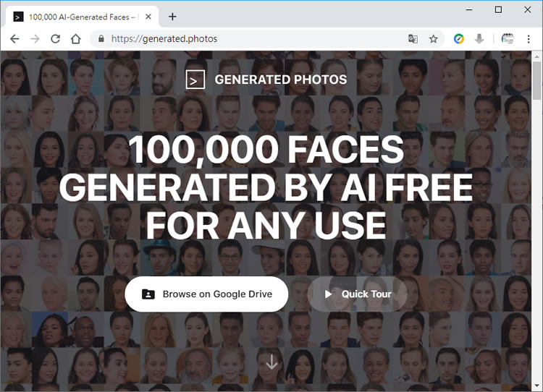543x392 pixels.
Task: Click the scroll-down arrow at page bottom
Action: coord(271,361)
